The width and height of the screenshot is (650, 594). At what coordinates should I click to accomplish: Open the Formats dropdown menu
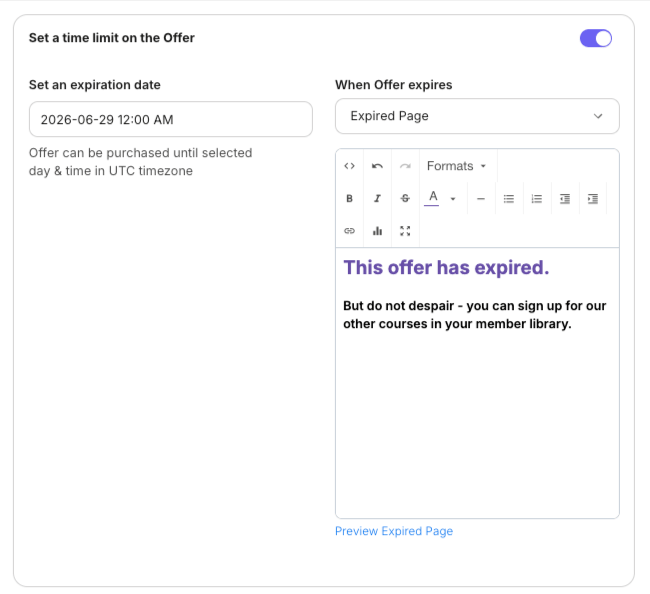click(457, 166)
